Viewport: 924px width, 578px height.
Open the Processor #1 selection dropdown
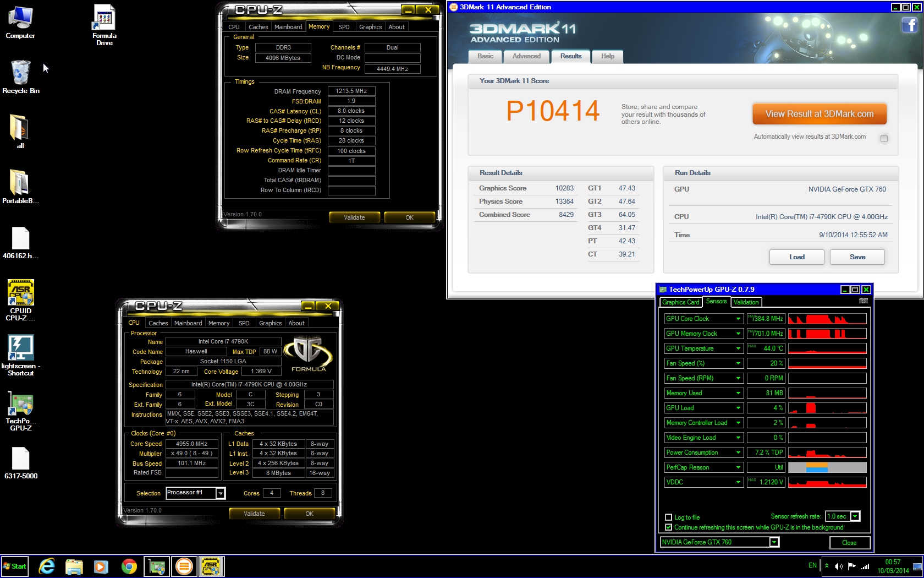(220, 493)
